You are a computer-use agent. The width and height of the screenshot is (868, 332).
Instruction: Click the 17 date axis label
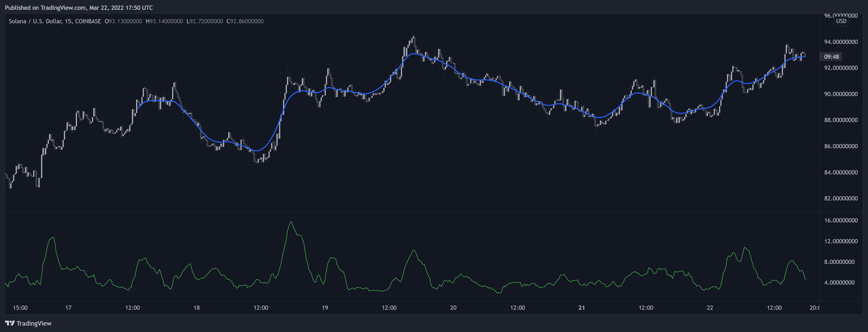point(68,308)
